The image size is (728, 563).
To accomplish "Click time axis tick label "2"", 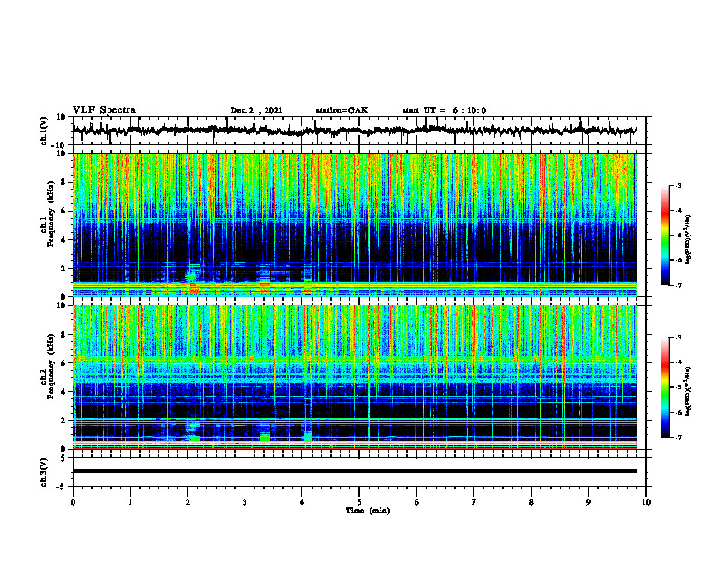I will 188,502.
